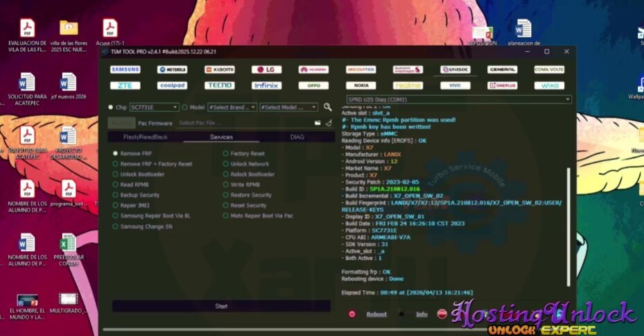Select the Qualcomm Snapdragon logo
The width and height of the screenshot is (644, 336).
tap(408, 69)
